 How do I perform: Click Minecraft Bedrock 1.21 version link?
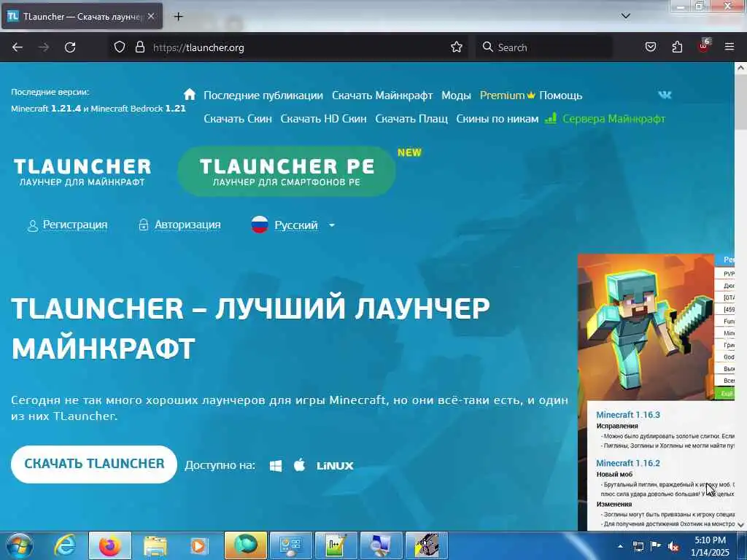click(x=138, y=109)
